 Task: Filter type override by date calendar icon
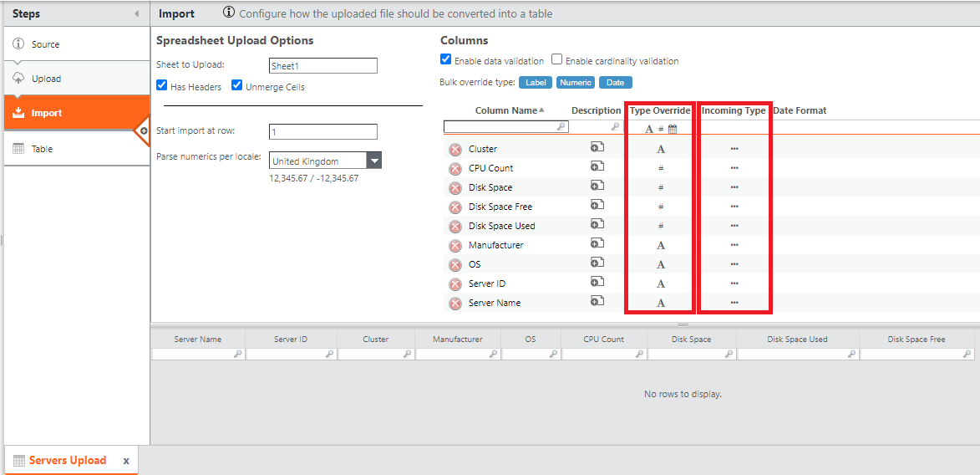[673, 129]
